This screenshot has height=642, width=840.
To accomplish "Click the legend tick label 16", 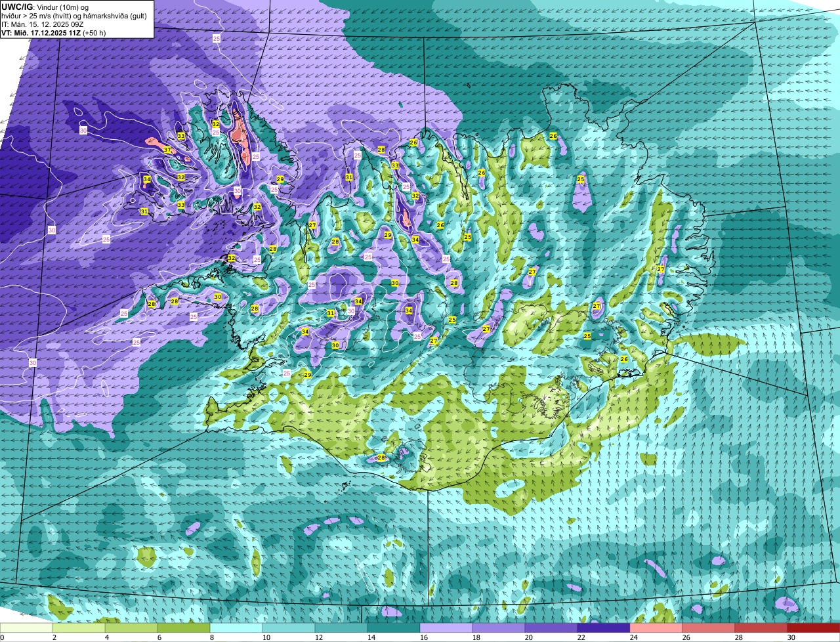I will click(424, 637).
